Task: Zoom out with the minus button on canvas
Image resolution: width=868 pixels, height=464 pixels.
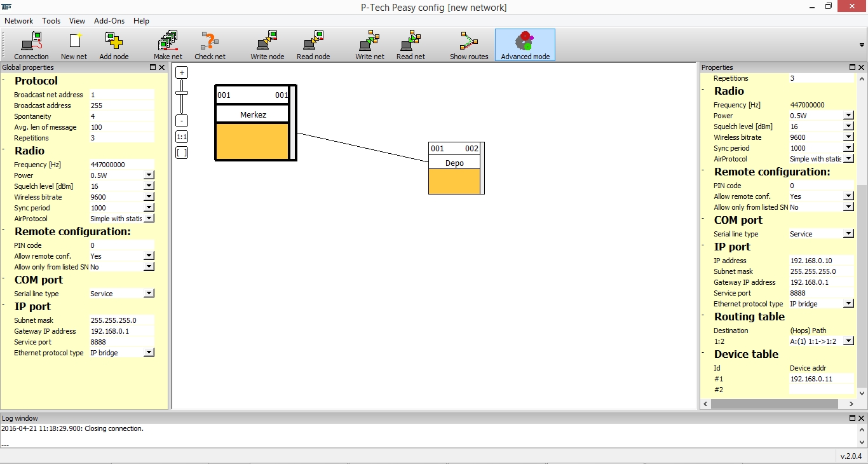Action: (x=182, y=121)
